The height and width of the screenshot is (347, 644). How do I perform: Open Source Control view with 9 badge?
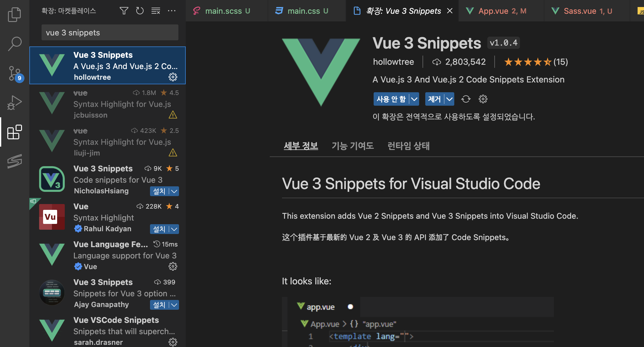pos(14,74)
